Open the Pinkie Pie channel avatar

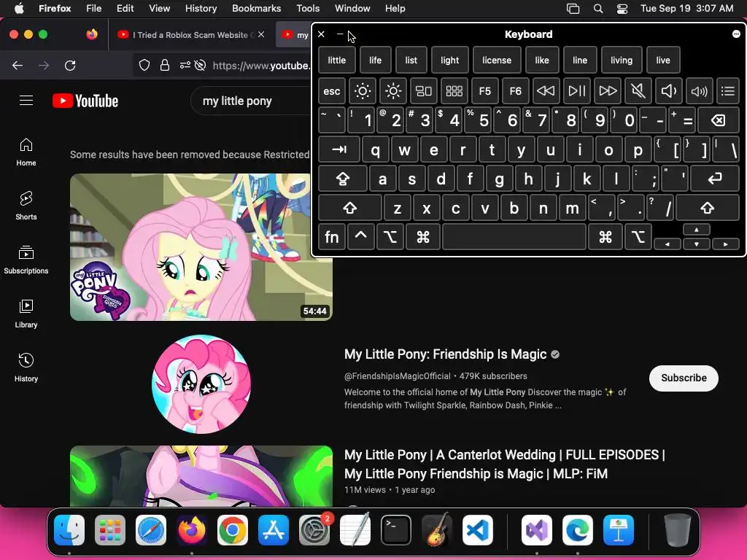pos(201,384)
